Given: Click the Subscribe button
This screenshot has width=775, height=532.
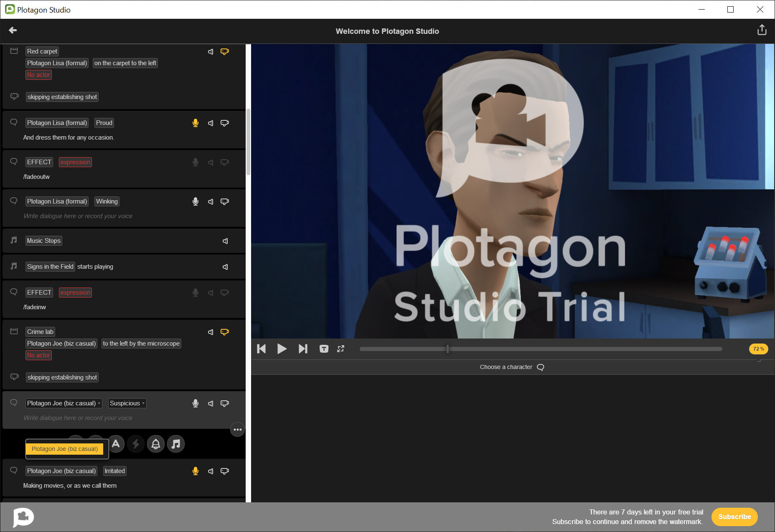Looking at the screenshot, I should tap(734, 517).
